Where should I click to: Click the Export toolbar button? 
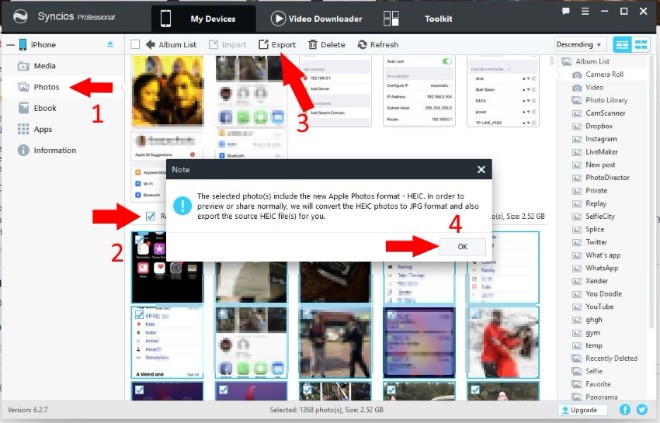[277, 45]
